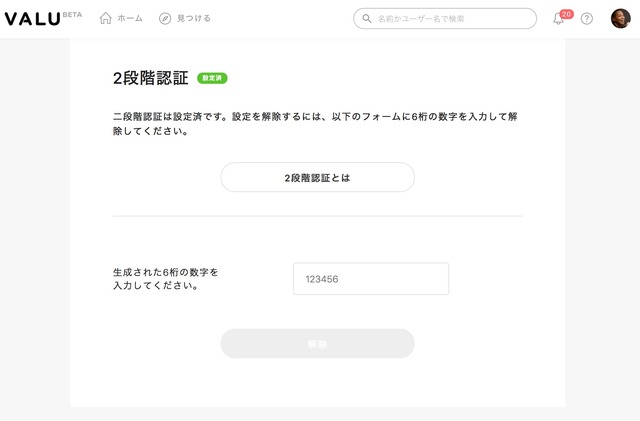Click the red 20 notification badge
The width and height of the screenshot is (640, 421).
pos(567,14)
